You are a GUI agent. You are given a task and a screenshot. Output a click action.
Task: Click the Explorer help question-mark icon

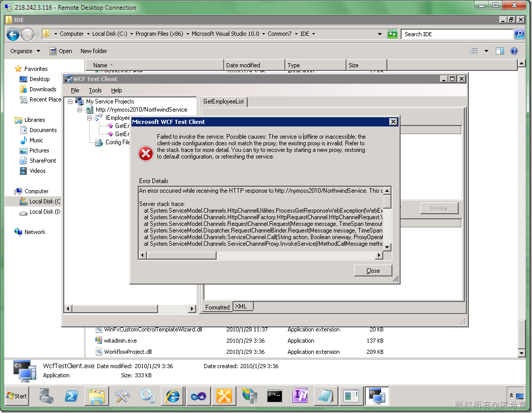[514, 51]
